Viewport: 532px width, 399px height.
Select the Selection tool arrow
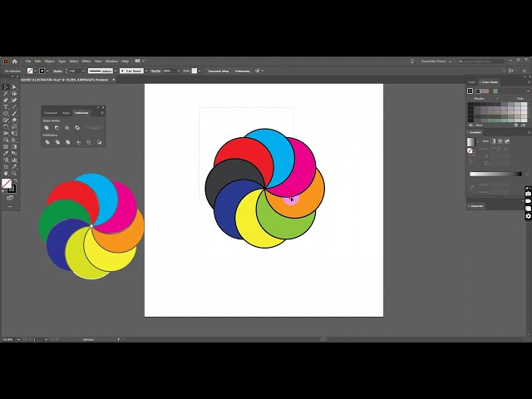(x=6, y=86)
